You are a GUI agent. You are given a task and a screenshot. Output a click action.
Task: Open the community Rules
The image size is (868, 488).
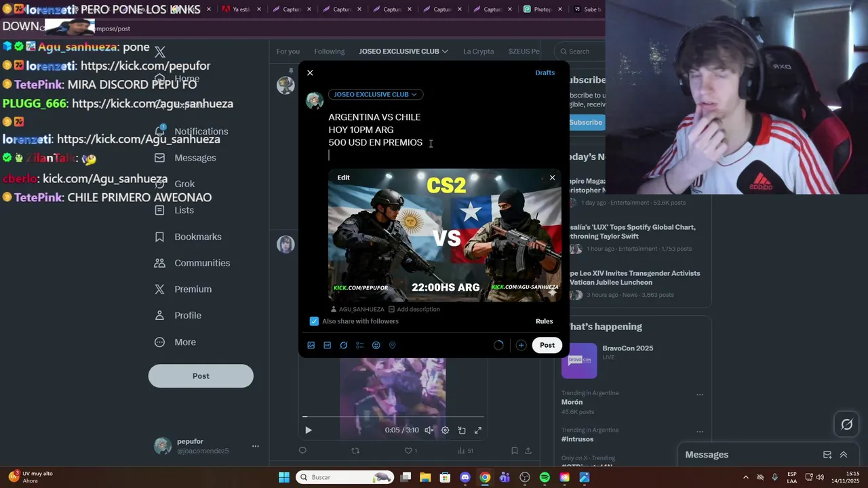coord(545,321)
